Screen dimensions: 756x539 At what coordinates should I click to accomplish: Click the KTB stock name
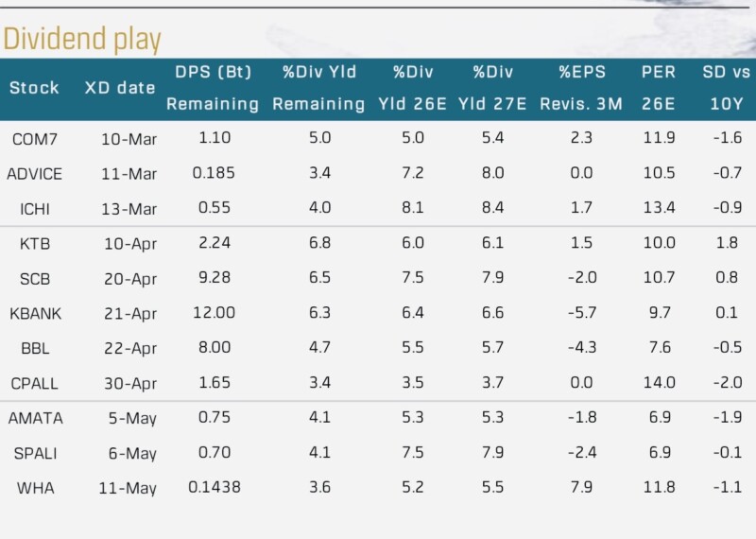click(x=35, y=244)
